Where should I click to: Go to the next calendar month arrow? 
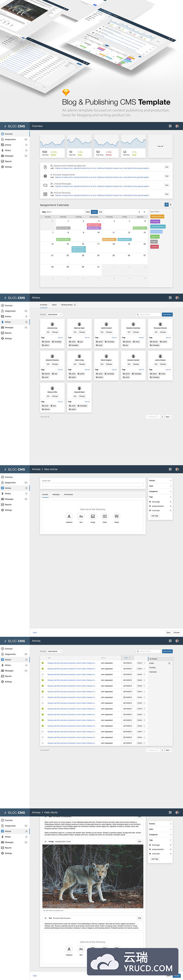(145, 212)
